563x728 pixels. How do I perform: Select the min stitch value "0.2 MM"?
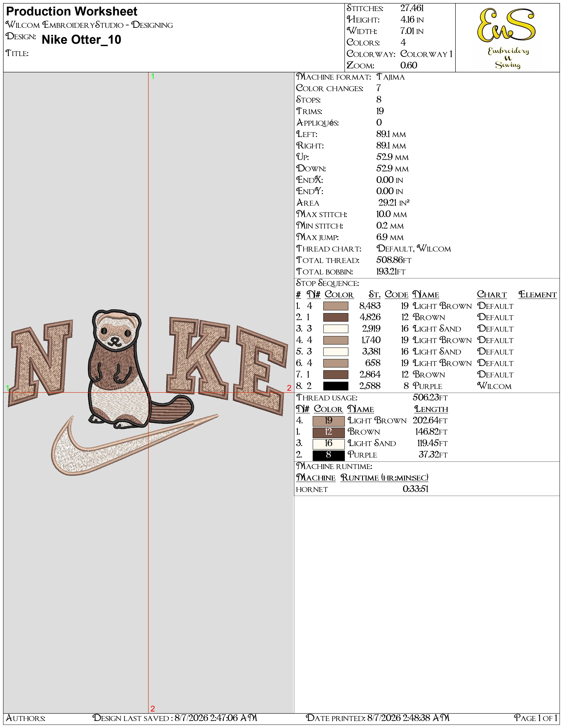pos(390,226)
